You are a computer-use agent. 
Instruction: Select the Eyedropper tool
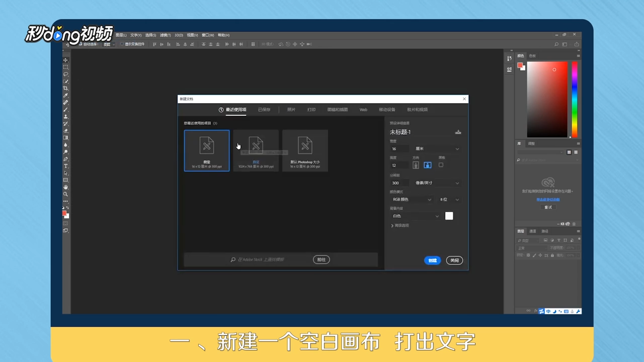65,95
